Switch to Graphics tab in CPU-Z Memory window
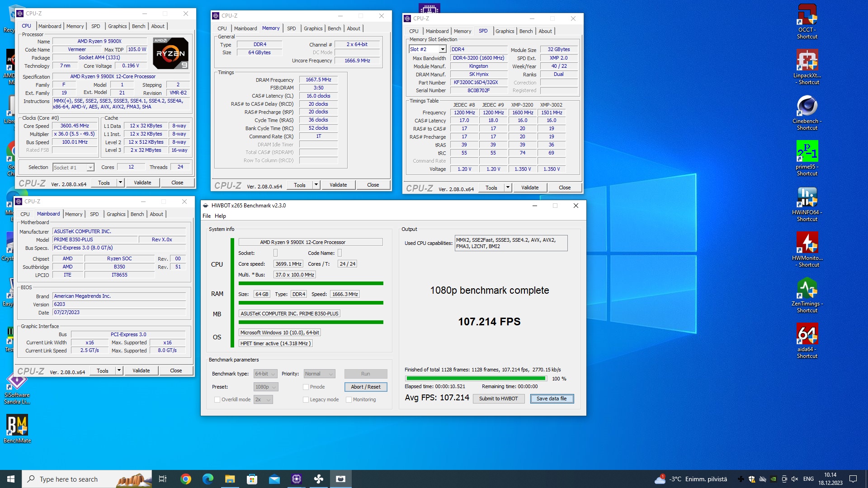The image size is (868, 488). point(313,28)
